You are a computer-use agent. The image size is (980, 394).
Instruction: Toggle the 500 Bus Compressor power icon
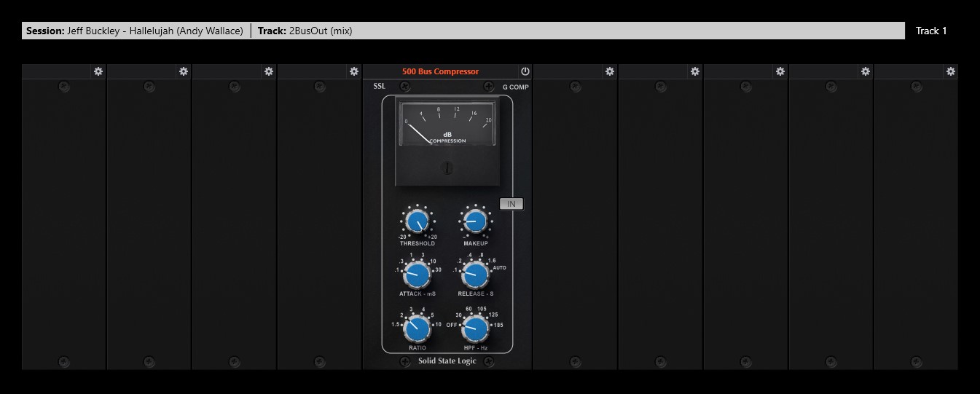tap(525, 71)
